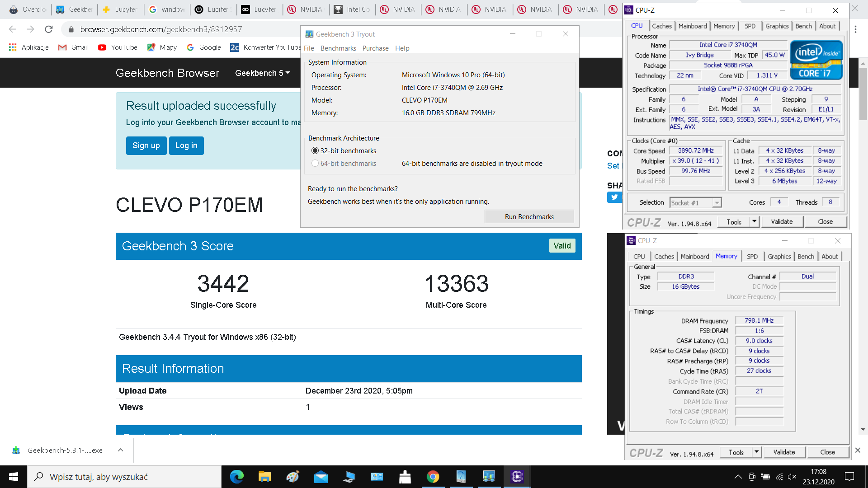Click the muted volume tray icon
Screen dimensions: 868x488
coord(792,477)
